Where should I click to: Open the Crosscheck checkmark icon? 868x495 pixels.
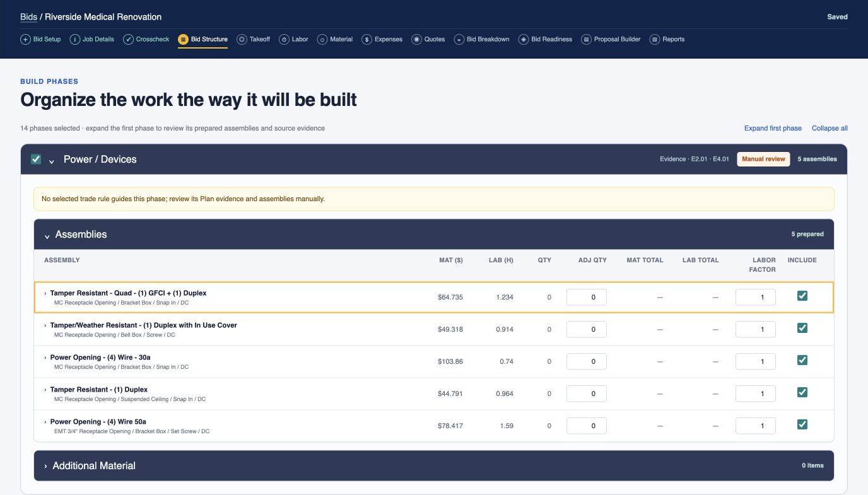pyautogui.click(x=128, y=39)
